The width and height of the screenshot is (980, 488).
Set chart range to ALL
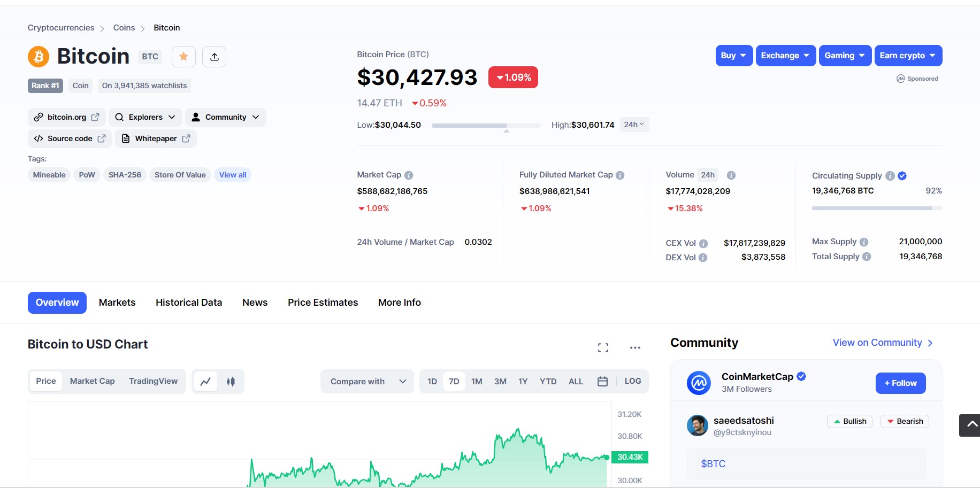[576, 382]
